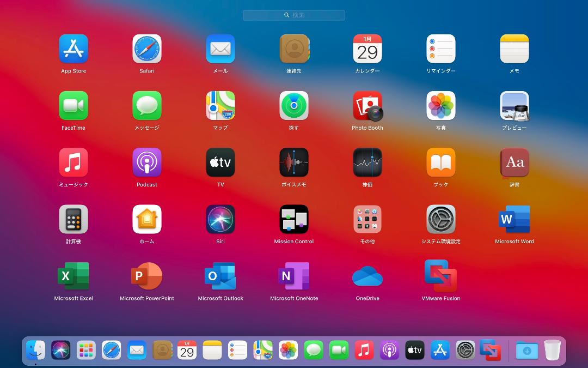Launch ボイスメモ

pos(294,162)
